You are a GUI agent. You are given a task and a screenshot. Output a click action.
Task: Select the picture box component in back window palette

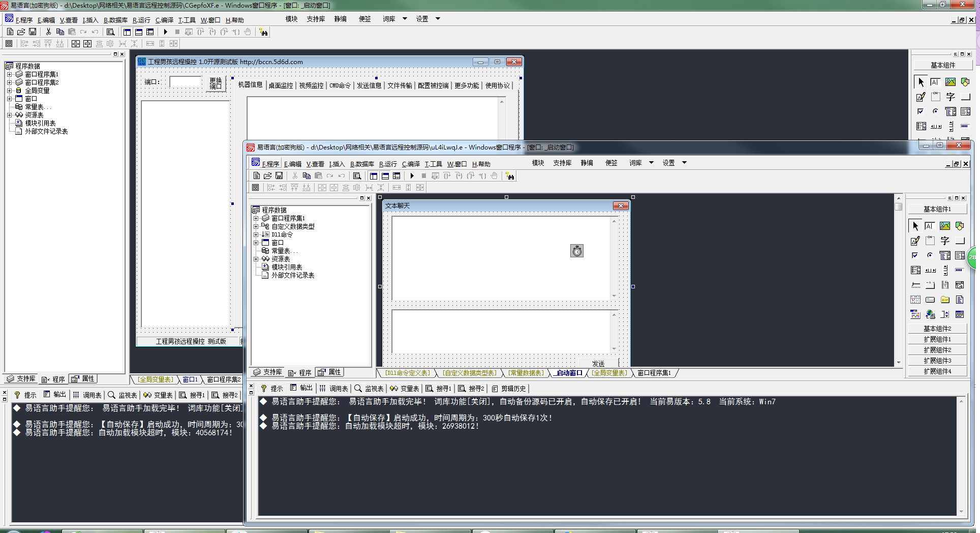coord(951,82)
